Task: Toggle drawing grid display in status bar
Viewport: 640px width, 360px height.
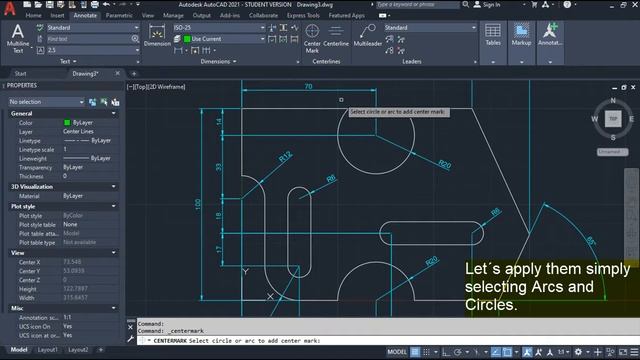Action: pyautogui.click(x=415, y=352)
